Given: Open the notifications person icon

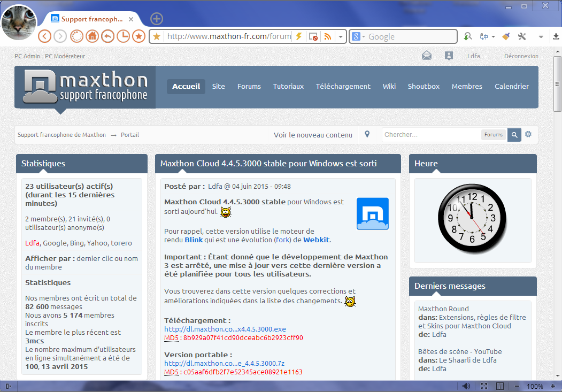Looking at the screenshot, I should (449, 56).
